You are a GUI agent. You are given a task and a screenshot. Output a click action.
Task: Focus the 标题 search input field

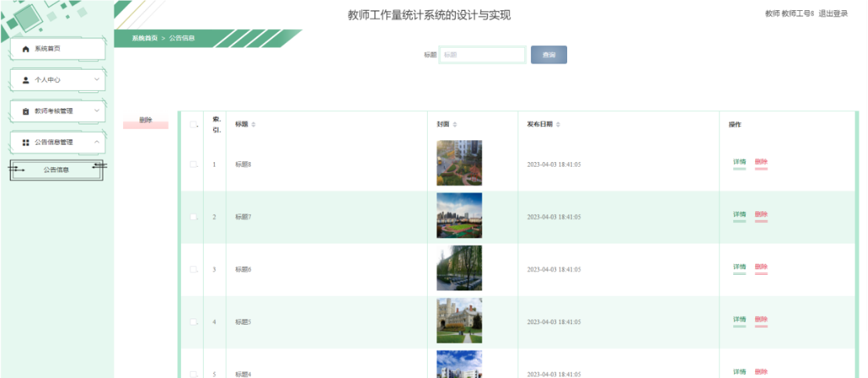click(x=482, y=55)
